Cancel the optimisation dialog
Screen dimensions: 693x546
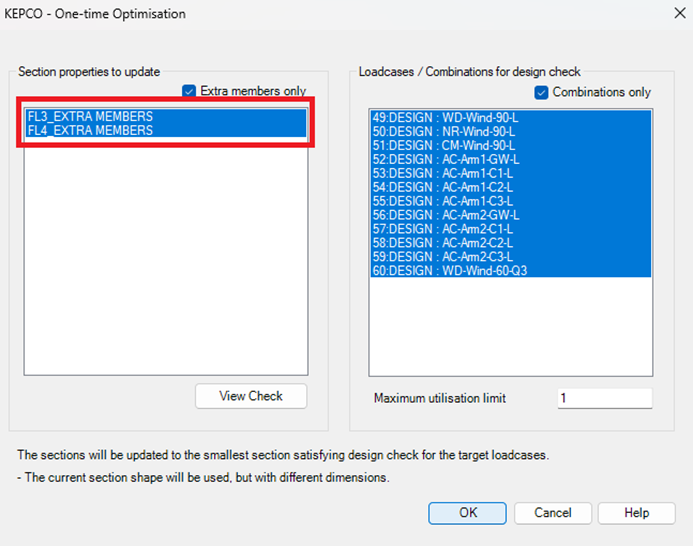[552, 513]
